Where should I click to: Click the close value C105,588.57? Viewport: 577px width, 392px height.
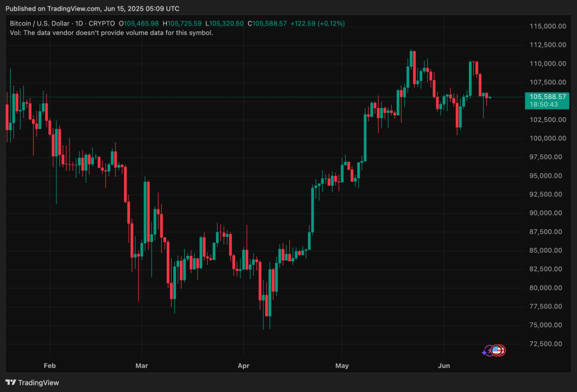(267, 24)
